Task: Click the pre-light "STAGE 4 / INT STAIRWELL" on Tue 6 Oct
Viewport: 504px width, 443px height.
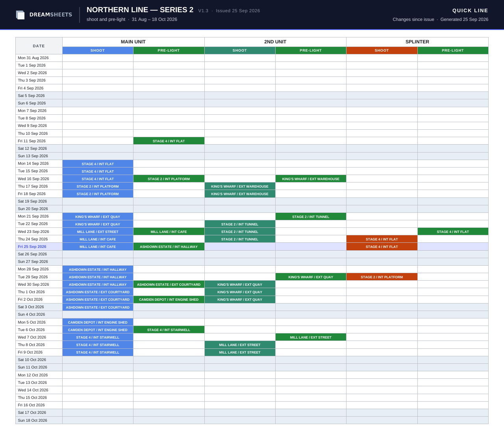Action: pyautogui.click(x=169, y=330)
